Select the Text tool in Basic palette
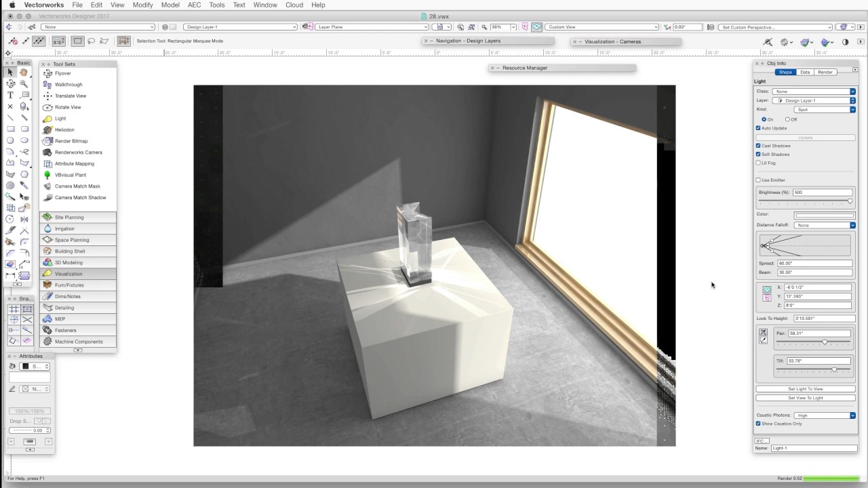Image resolution: width=868 pixels, height=488 pixels. pos(10,95)
